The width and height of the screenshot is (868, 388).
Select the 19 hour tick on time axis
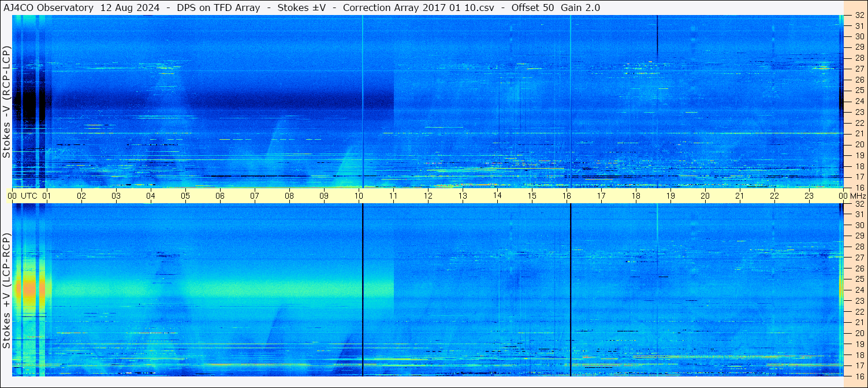670,196
